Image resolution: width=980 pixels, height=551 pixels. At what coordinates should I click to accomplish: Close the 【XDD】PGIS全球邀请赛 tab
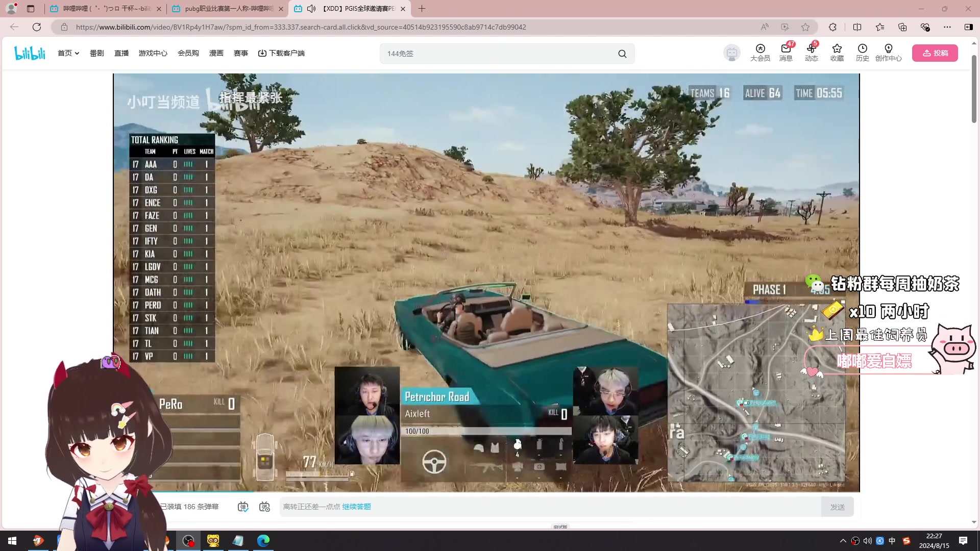click(x=403, y=9)
